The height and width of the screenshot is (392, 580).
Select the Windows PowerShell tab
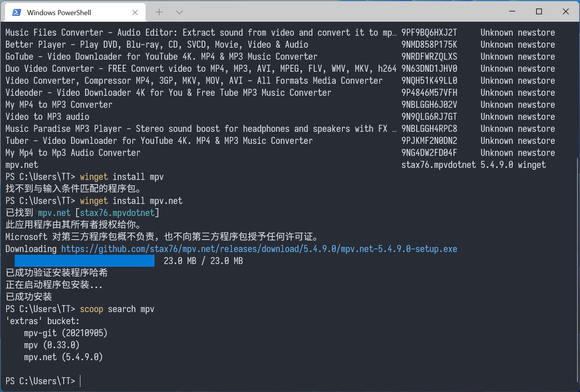coord(75,12)
